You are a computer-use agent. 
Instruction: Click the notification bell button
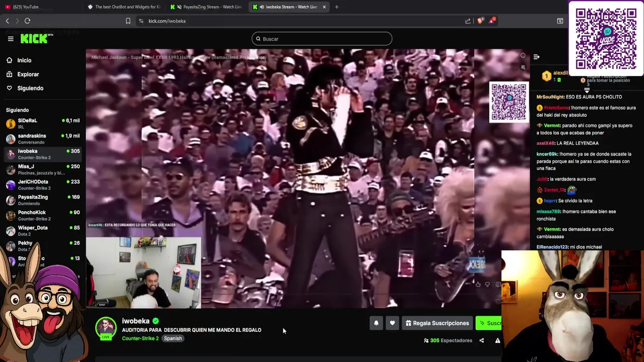click(x=376, y=323)
